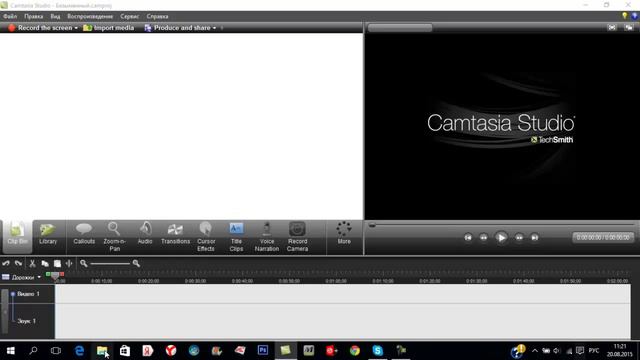Open the Сервис menu

(130, 16)
